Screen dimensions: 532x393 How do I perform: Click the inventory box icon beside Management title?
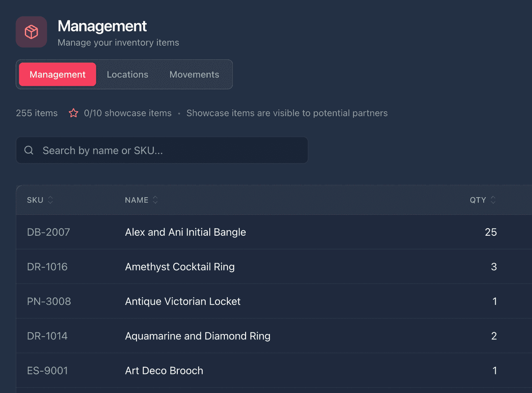point(31,32)
